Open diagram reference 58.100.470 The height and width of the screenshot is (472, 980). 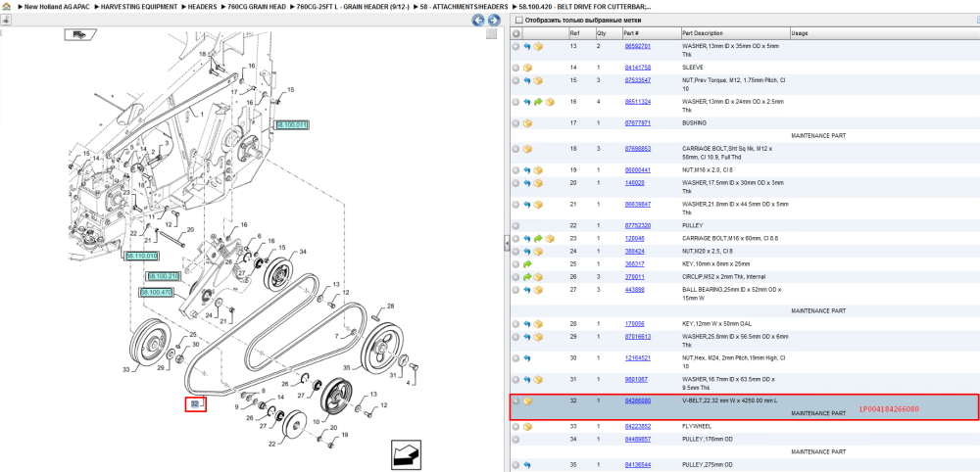pos(156,292)
